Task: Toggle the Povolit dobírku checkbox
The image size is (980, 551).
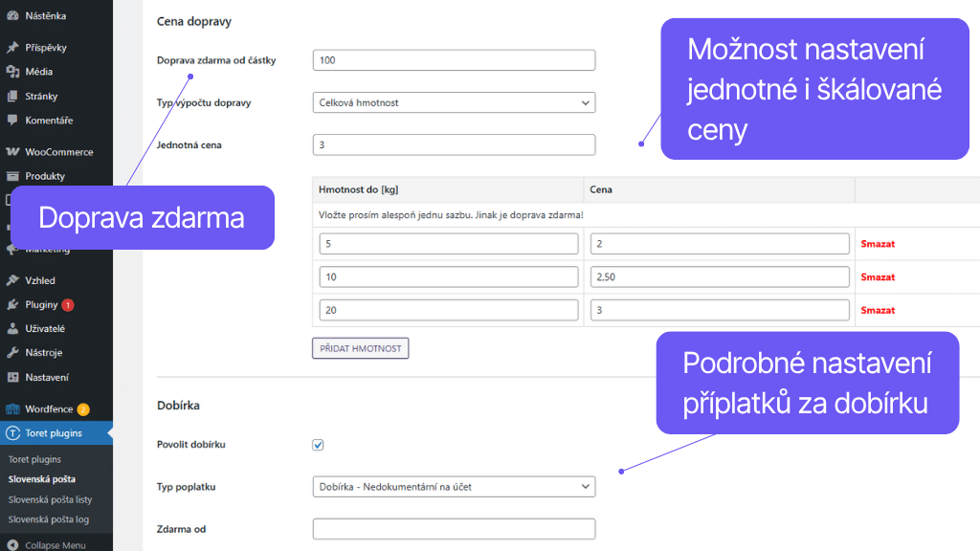Action: [x=317, y=444]
